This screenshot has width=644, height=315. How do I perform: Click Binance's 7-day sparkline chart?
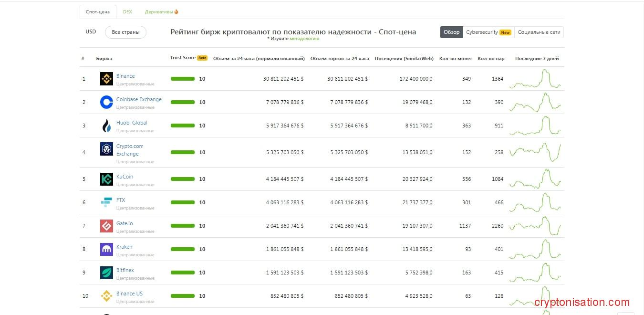(535, 79)
